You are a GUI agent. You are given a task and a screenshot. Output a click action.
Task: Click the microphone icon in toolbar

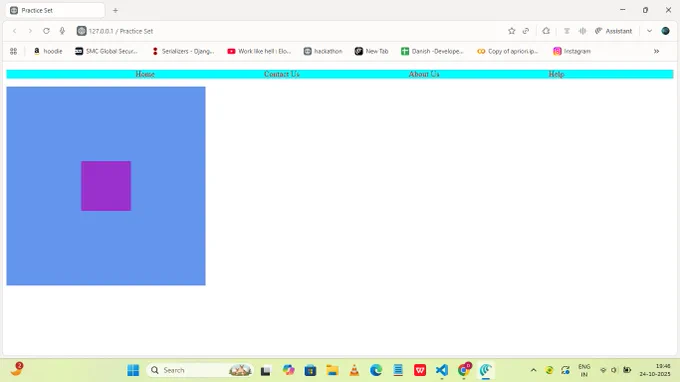(62, 31)
